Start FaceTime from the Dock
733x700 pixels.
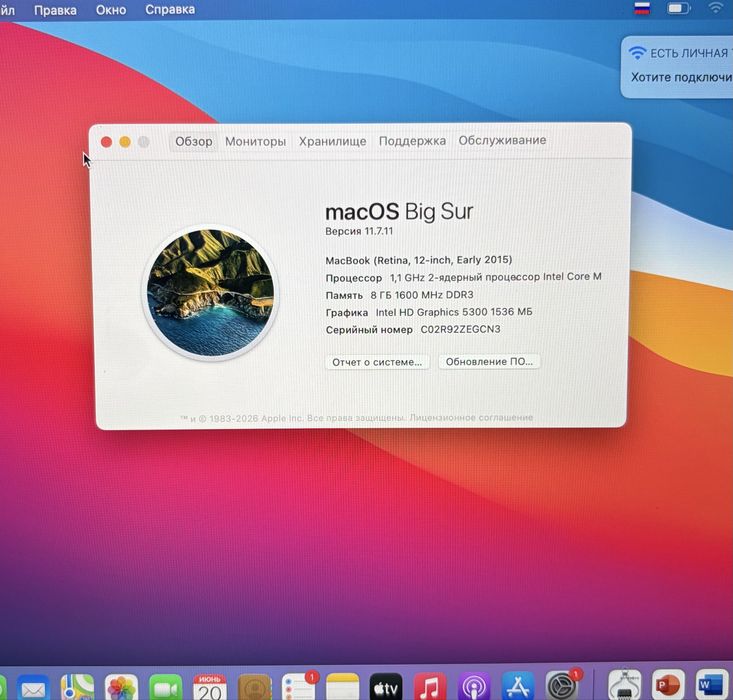tap(165, 687)
